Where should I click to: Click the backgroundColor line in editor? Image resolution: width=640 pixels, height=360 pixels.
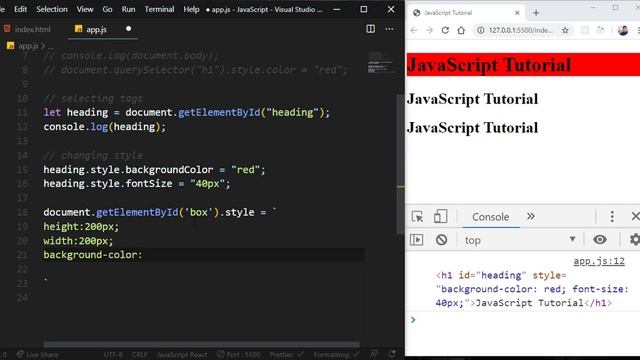click(154, 169)
